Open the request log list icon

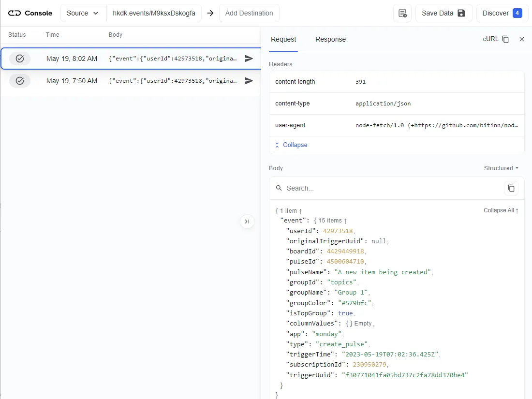[402, 13]
